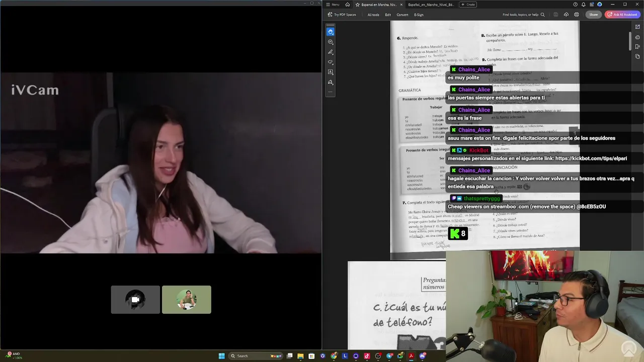The width and height of the screenshot is (644, 362).
Task: Click the Share button
Action: click(x=594, y=15)
